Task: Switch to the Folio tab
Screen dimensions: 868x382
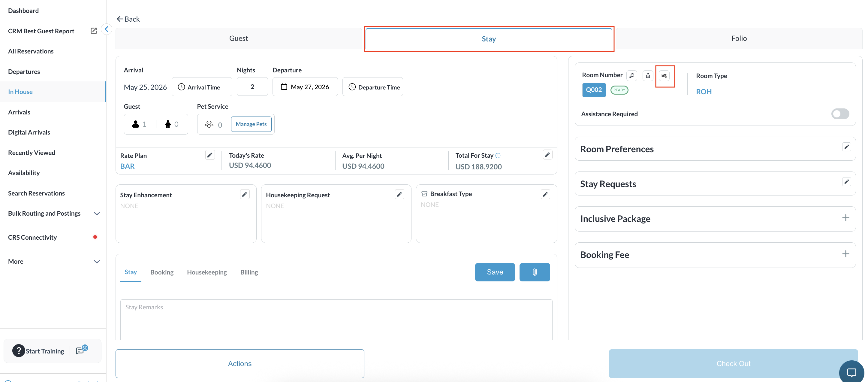Action: pyautogui.click(x=739, y=38)
